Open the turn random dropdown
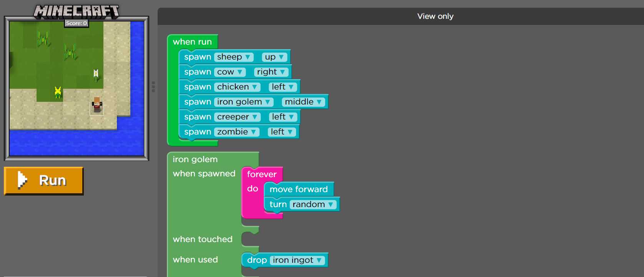Screen dimensions: 644x277 pos(313,205)
